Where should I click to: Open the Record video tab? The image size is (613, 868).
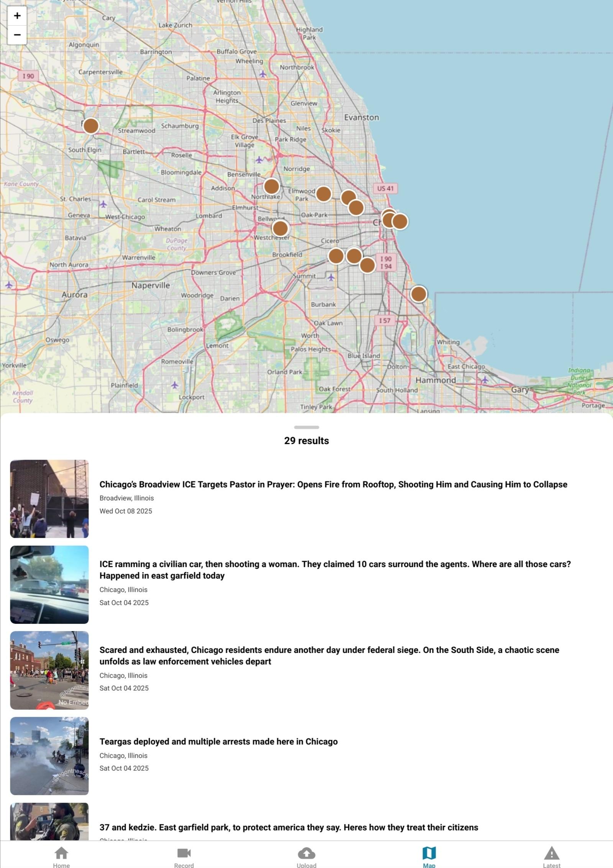point(184,856)
